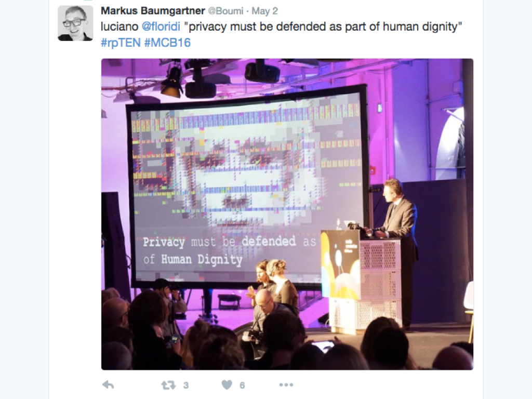Enlarge the attached conference photo

pos(287,214)
